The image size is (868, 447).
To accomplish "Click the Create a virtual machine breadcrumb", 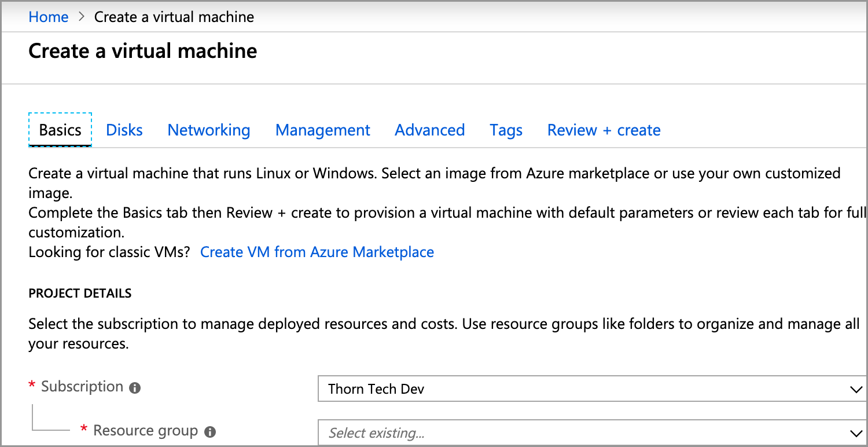I will click(x=174, y=17).
